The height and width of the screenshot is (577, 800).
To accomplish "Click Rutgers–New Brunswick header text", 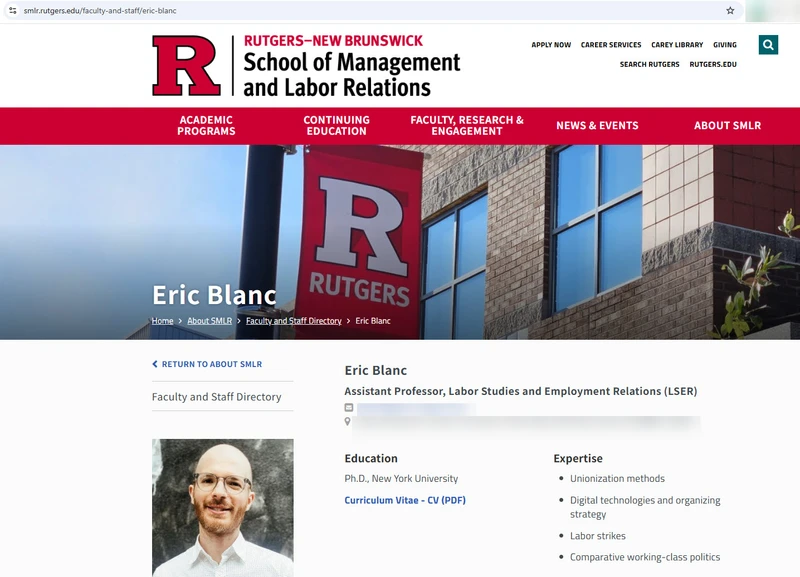I will 333,41.
